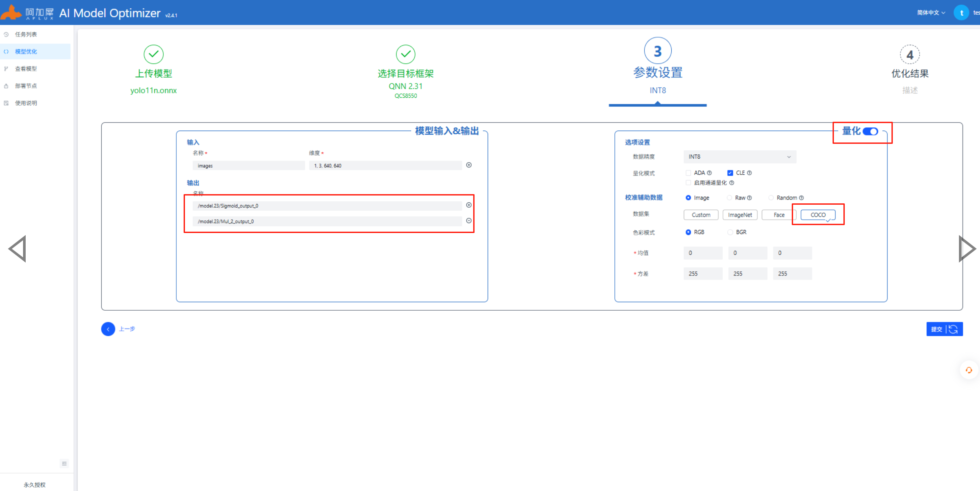Open the 简体中文 language dropdown
This screenshot has width=980, height=491.
pyautogui.click(x=931, y=13)
